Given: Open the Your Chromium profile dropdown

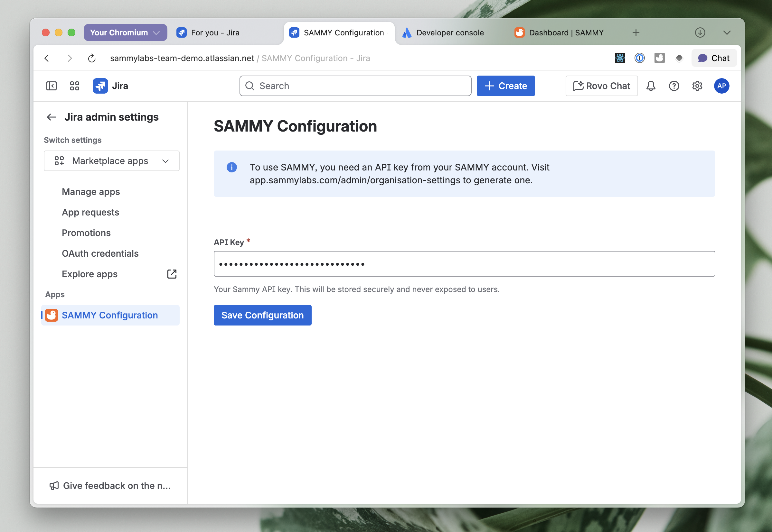Looking at the screenshot, I should (x=125, y=33).
